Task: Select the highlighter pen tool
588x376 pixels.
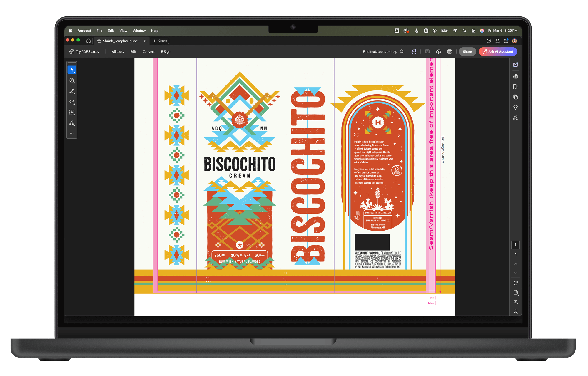Action: [72, 91]
